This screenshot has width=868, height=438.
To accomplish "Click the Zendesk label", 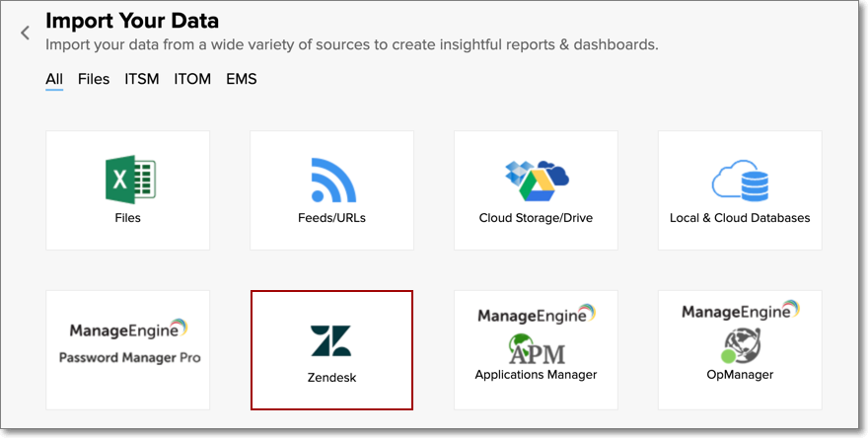I will click(x=332, y=378).
